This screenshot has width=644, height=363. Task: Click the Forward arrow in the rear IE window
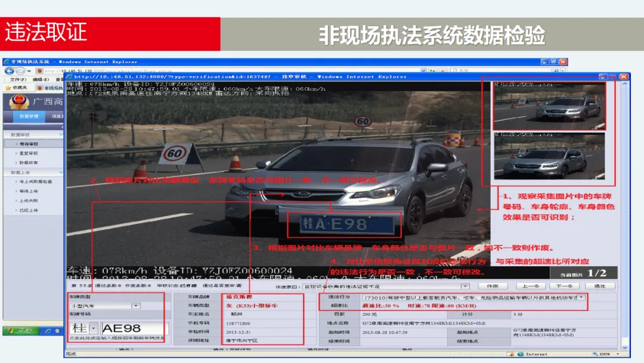point(20,70)
